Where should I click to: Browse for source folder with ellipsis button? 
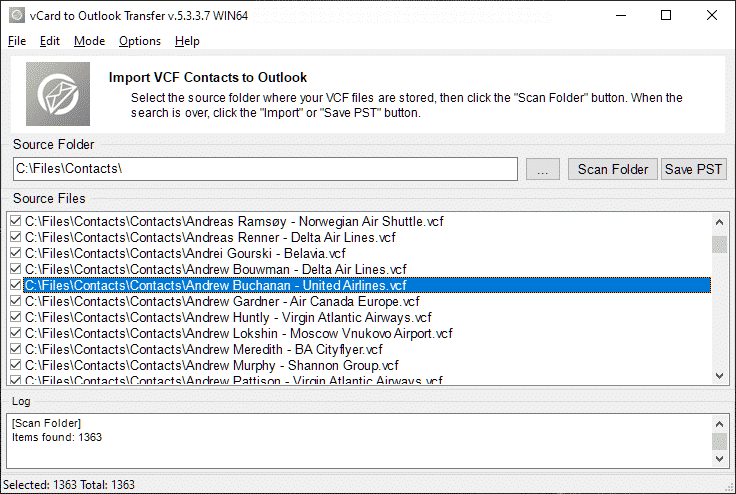(x=542, y=170)
